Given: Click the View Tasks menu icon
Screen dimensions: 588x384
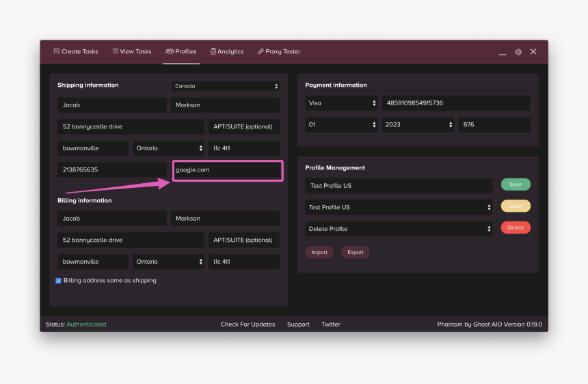Looking at the screenshot, I should (x=116, y=51).
